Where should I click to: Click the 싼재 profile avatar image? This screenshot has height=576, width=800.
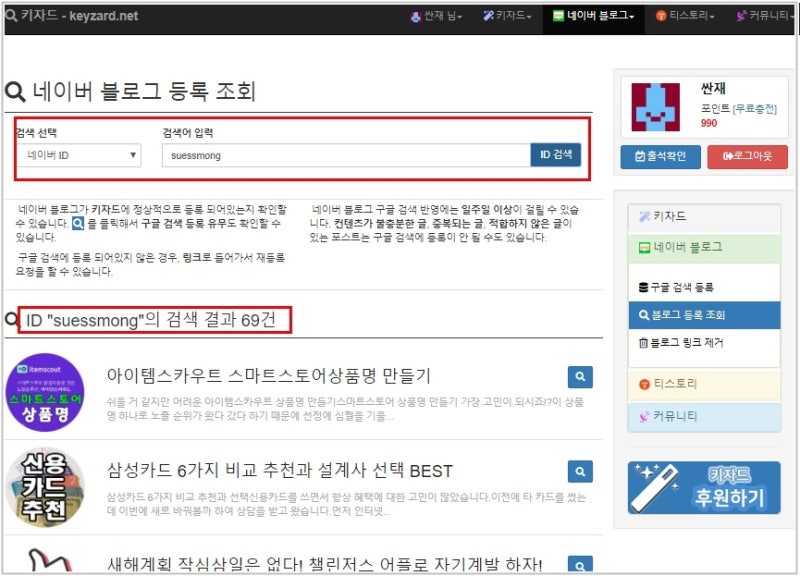click(x=656, y=108)
